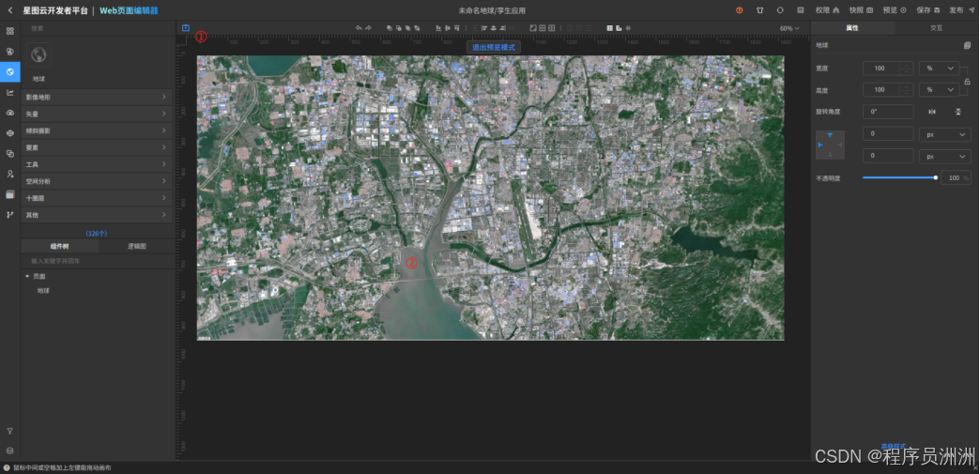This screenshot has width=980, height=474.
Task: Click the 旋转角度 input field
Action: 888,112
